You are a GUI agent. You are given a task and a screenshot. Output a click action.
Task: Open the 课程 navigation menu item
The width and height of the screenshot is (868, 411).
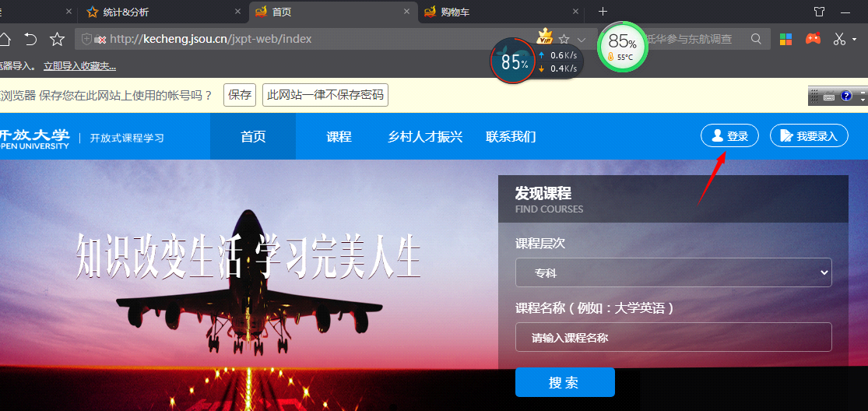339,137
